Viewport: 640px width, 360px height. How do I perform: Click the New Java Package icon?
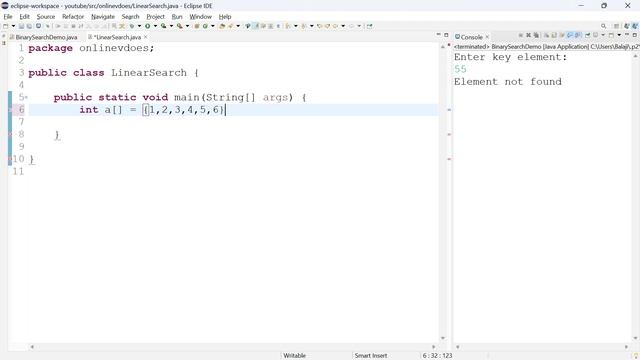(x=196, y=26)
